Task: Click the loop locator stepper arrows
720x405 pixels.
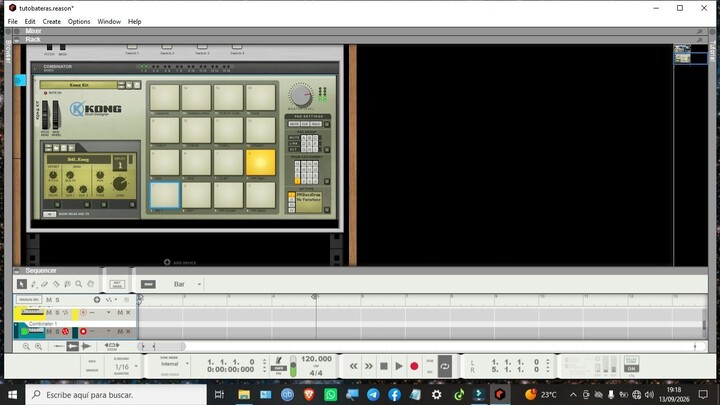Action: tap(548, 366)
